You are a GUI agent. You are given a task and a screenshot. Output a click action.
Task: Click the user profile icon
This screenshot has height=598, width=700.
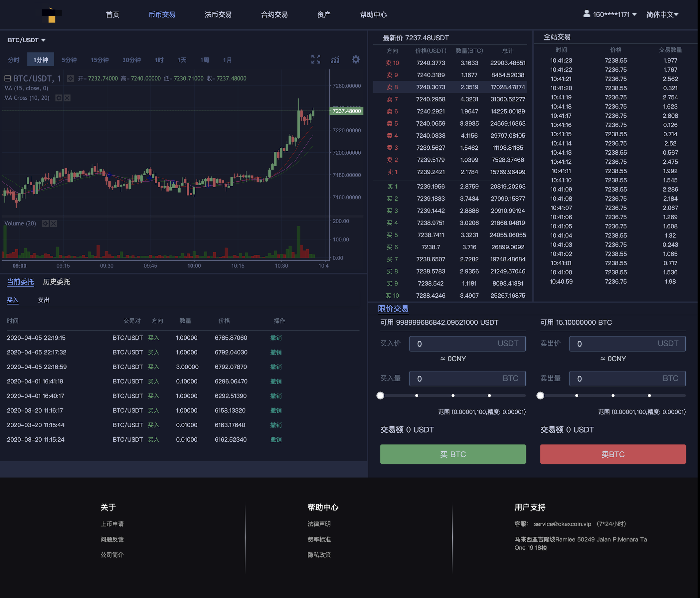[x=587, y=14]
